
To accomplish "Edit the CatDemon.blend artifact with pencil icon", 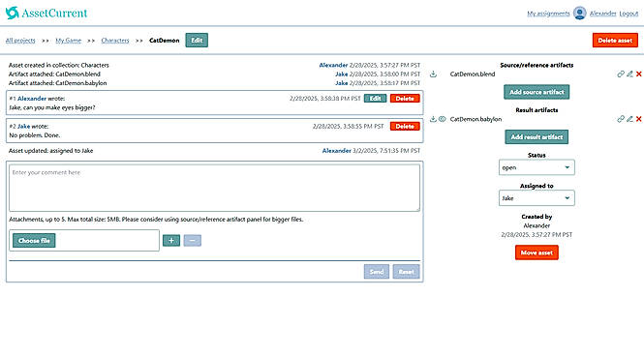I will pyautogui.click(x=629, y=74).
